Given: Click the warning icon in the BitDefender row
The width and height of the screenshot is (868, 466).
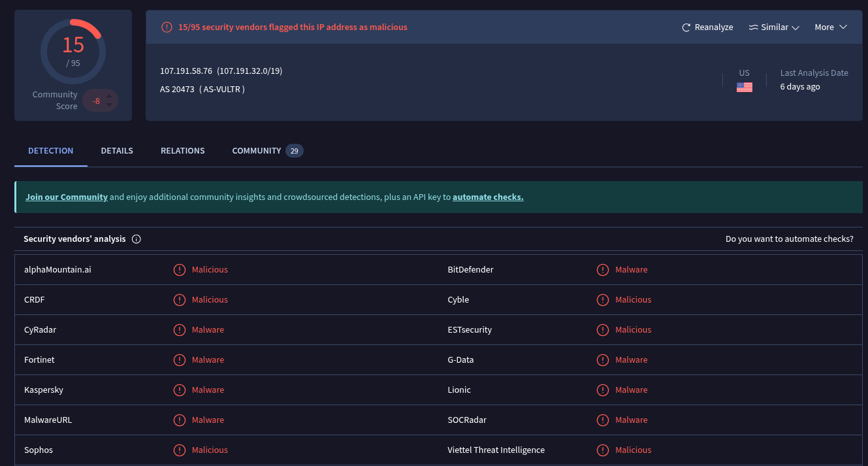Looking at the screenshot, I should point(603,270).
